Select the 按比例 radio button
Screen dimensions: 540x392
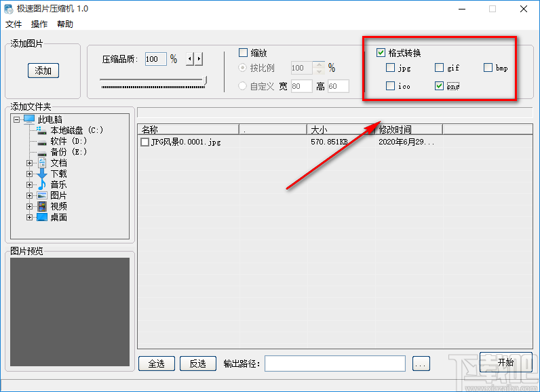click(x=242, y=68)
